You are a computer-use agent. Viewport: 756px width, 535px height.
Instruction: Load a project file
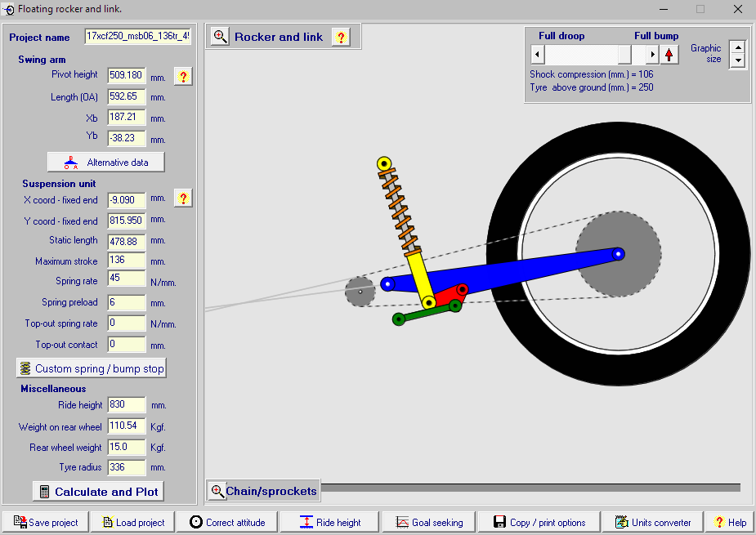point(134,522)
